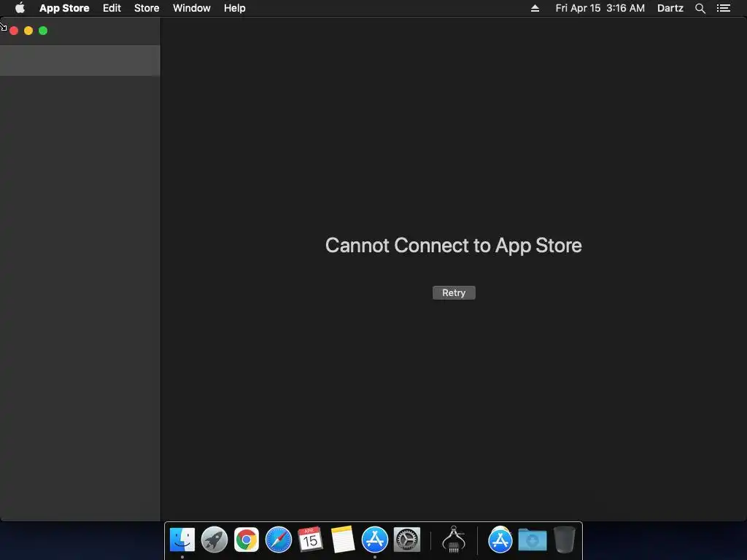Open the Apple menu
This screenshot has height=560, width=747.
(x=20, y=8)
